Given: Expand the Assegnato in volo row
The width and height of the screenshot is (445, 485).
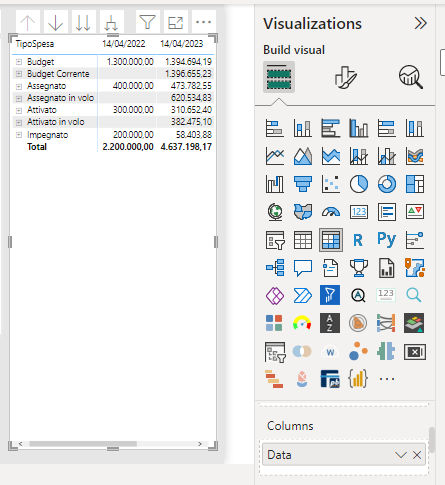Looking at the screenshot, I should [19, 98].
